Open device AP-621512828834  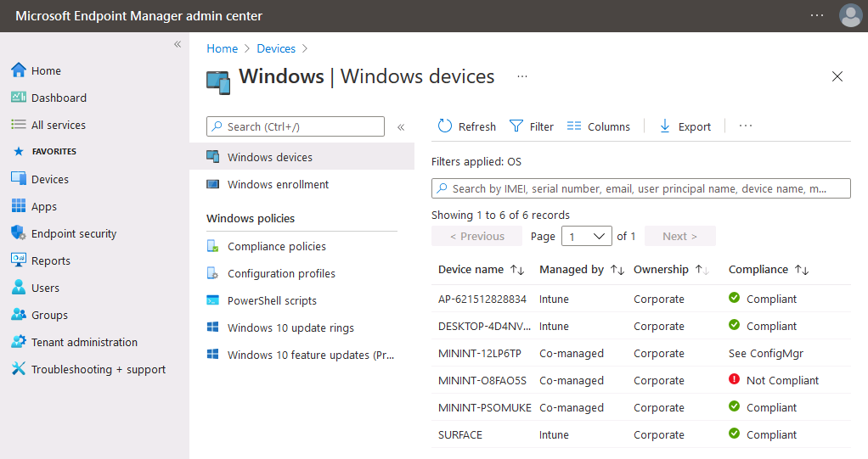point(482,299)
